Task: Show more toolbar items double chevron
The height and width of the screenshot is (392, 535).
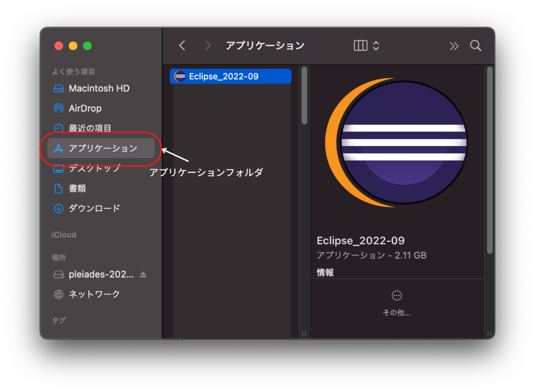Action: click(x=454, y=46)
